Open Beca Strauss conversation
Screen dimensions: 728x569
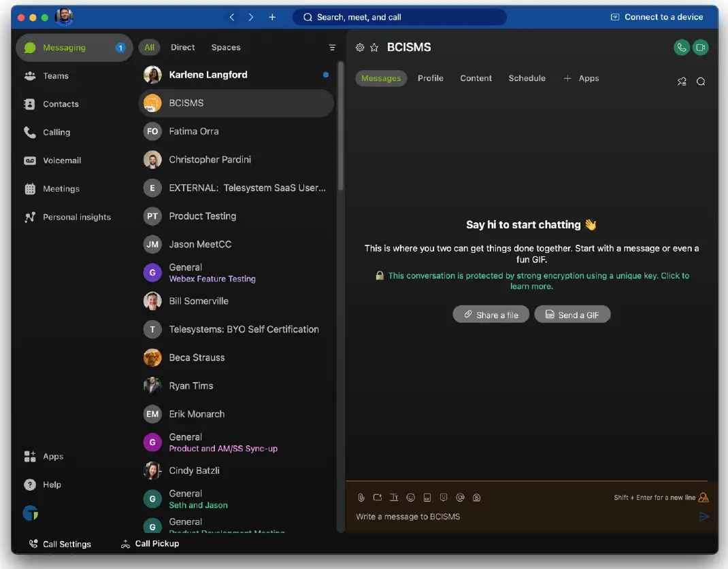click(x=236, y=358)
